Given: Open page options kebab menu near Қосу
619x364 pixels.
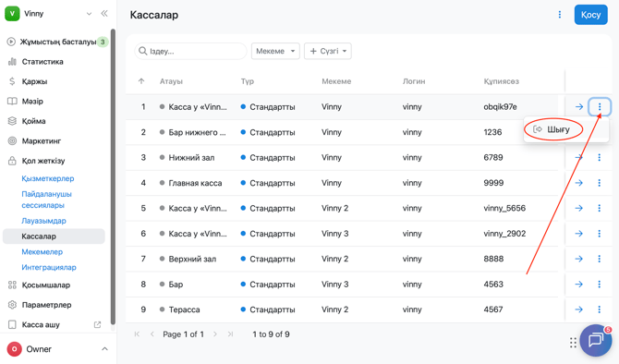Looking at the screenshot, I should (x=559, y=15).
